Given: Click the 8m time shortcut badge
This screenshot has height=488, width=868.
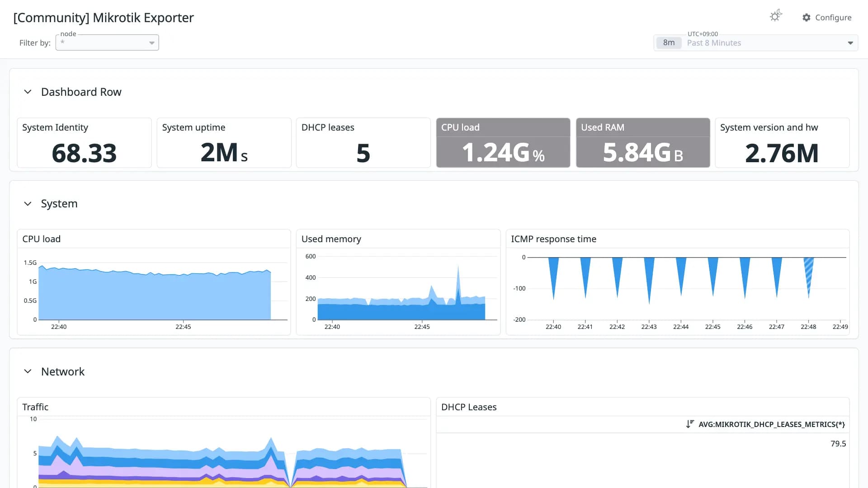Looking at the screenshot, I should pos(669,42).
